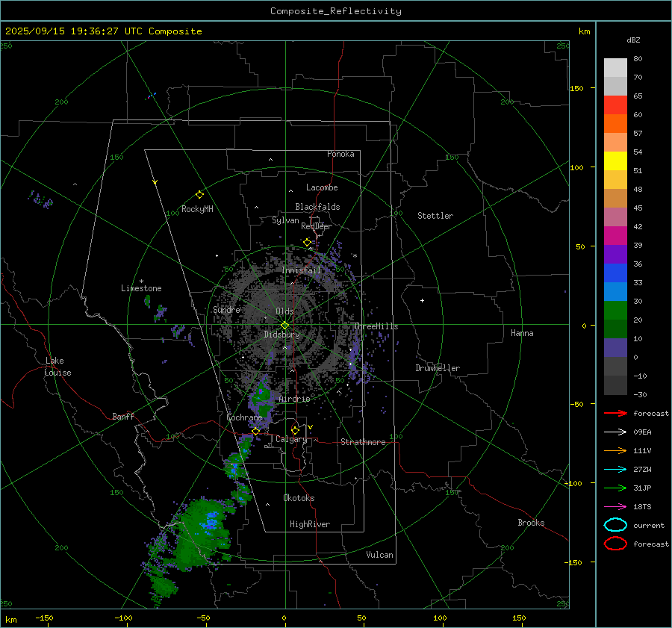The height and width of the screenshot is (628, 672).
Task: Click the yellow diamond marker above RedDeer
Action: coord(307,243)
